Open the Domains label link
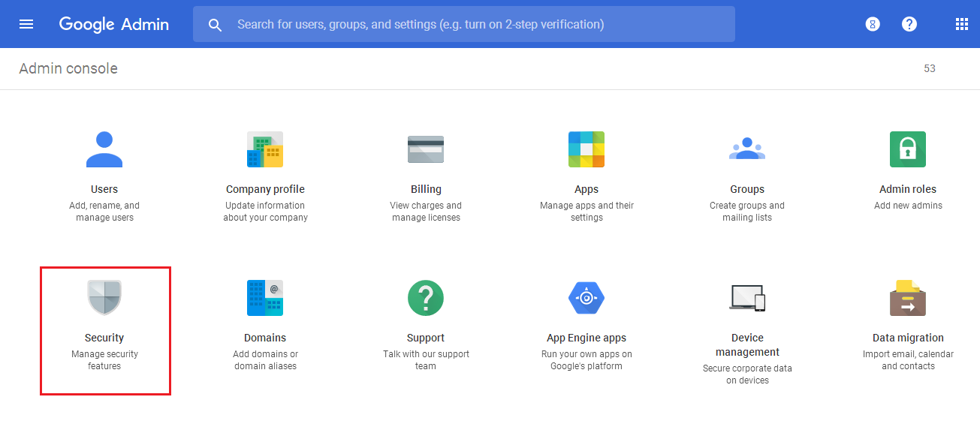This screenshot has height=430, width=980. 265,338
